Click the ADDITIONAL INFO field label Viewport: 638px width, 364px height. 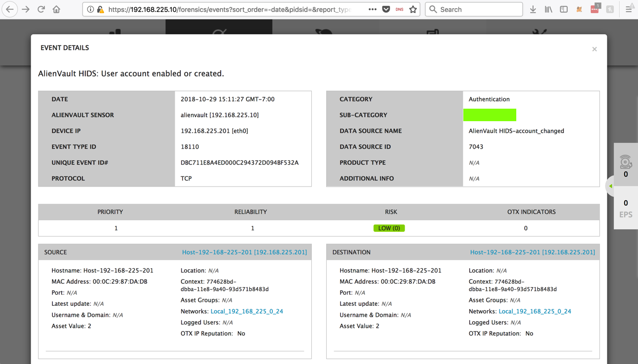[367, 178]
